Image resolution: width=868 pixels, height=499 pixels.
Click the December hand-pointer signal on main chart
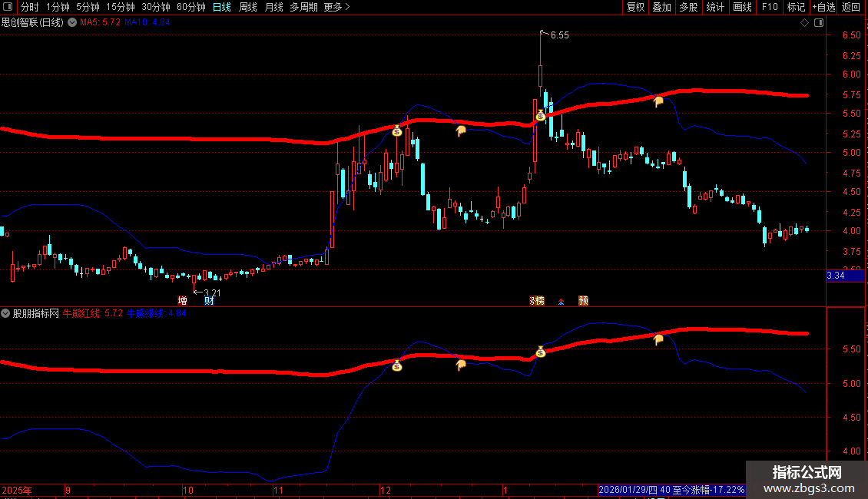coord(461,131)
